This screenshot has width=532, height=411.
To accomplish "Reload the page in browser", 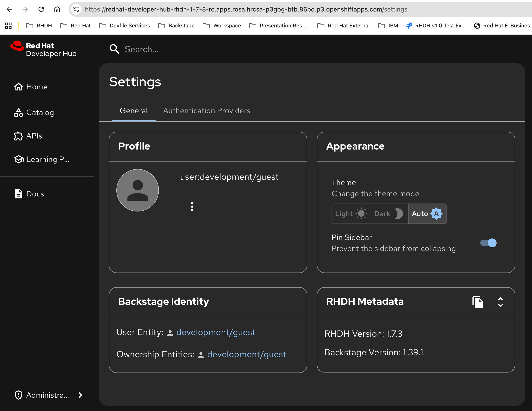I will pos(41,9).
